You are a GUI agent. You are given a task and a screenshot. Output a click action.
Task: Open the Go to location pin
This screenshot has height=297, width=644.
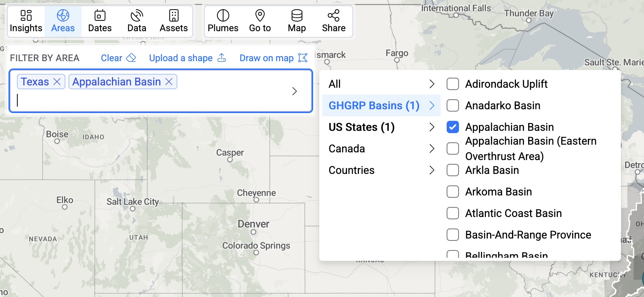click(x=260, y=16)
